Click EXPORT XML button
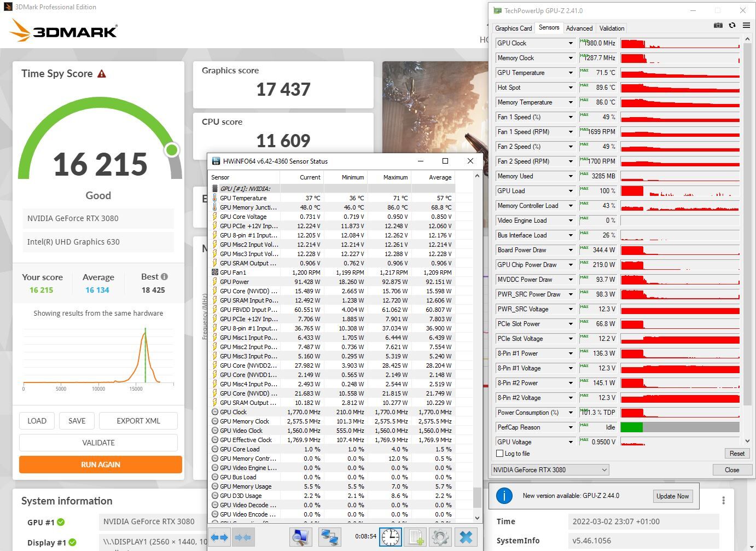Viewport: 756px width, 551px height. [x=138, y=421]
